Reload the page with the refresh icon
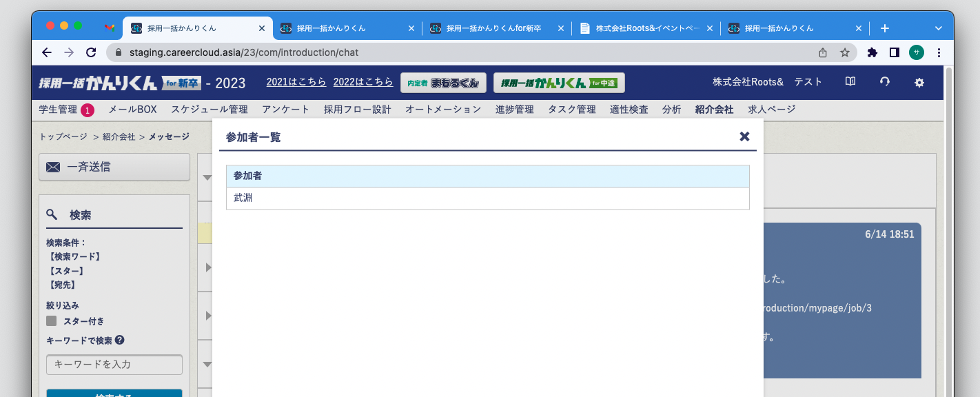The height and width of the screenshot is (397, 980). point(91,52)
